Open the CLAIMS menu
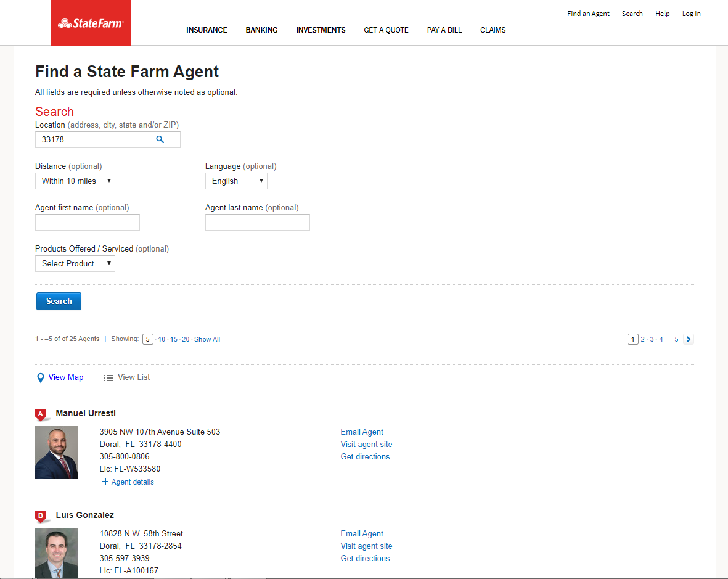This screenshot has height=579, width=728. (x=493, y=30)
